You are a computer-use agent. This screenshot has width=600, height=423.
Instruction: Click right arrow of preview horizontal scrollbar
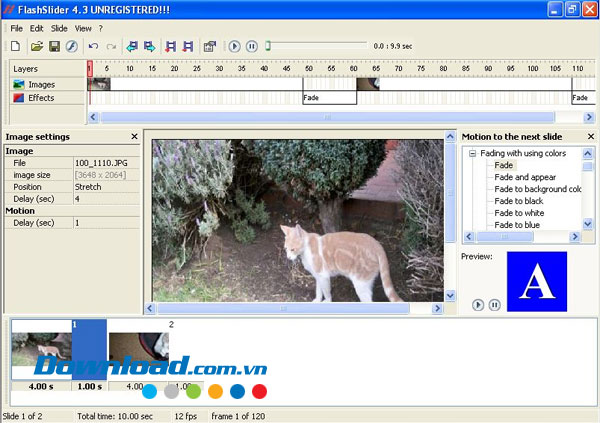click(x=437, y=308)
